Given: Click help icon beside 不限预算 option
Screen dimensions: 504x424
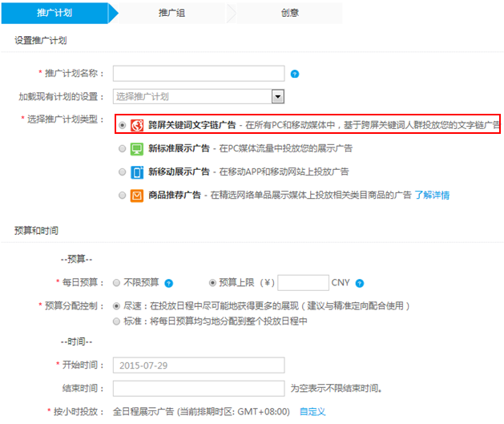Looking at the screenshot, I should (168, 283).
